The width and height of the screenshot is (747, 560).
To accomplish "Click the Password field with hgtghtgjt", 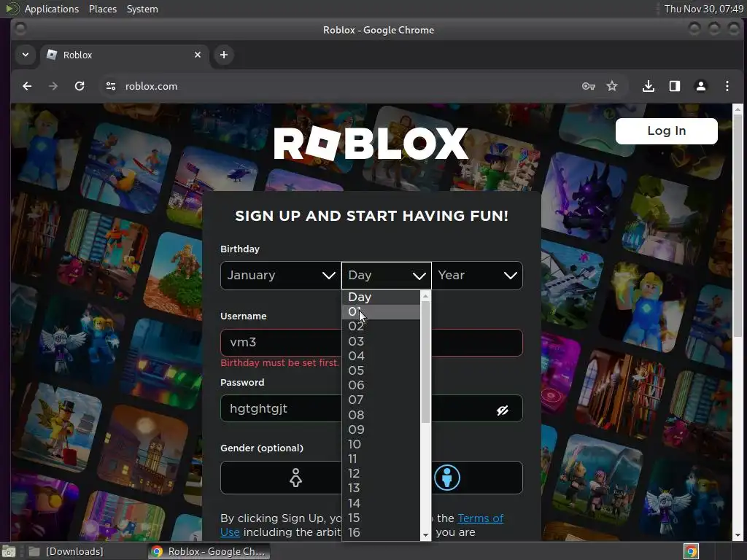I will click(371, 408).
